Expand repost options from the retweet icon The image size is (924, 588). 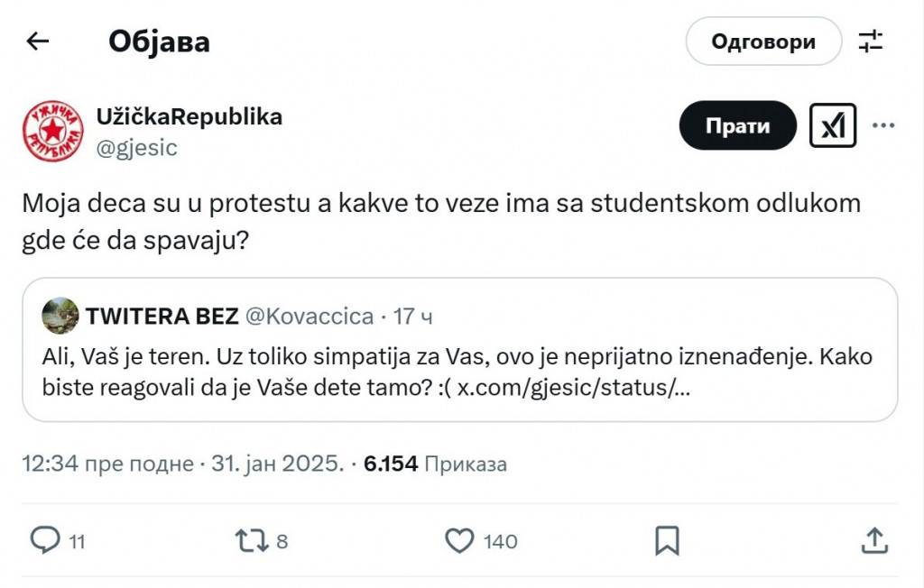coord(251,541)
